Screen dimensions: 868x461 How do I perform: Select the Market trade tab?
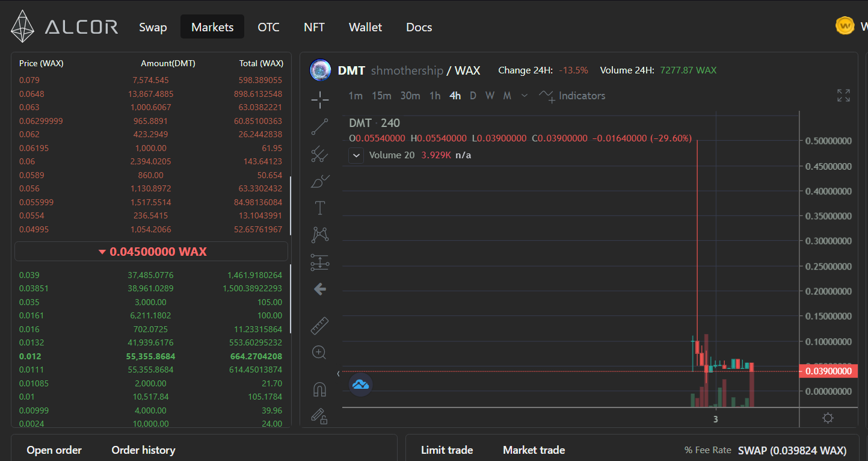(534, 450)
